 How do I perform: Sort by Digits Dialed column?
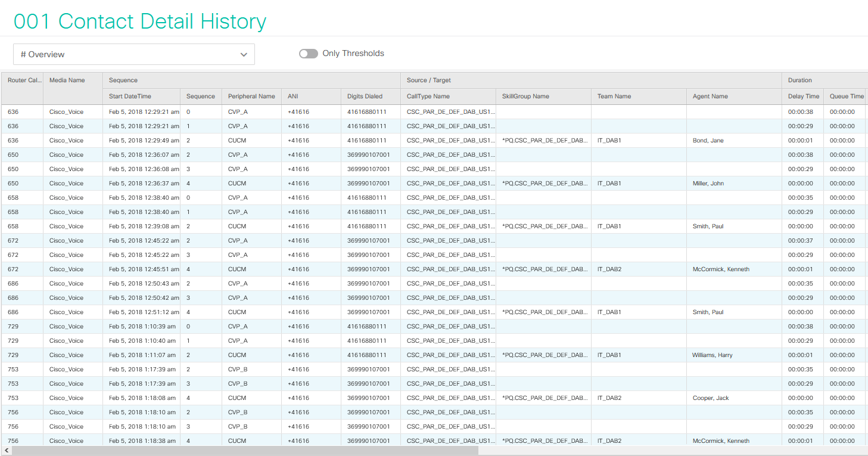click(371, 96)
